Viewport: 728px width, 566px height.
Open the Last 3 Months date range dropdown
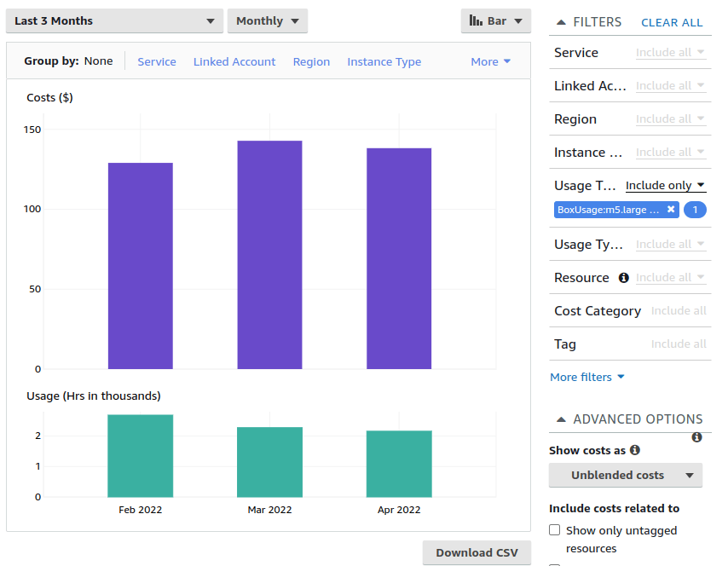[114, 21]
